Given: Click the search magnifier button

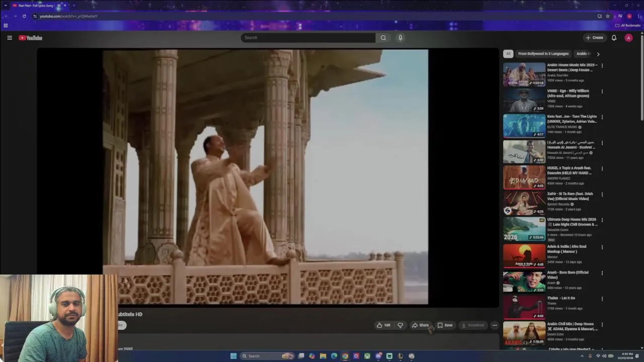Looking at the screenshot, I should click(x=383, y=38).
